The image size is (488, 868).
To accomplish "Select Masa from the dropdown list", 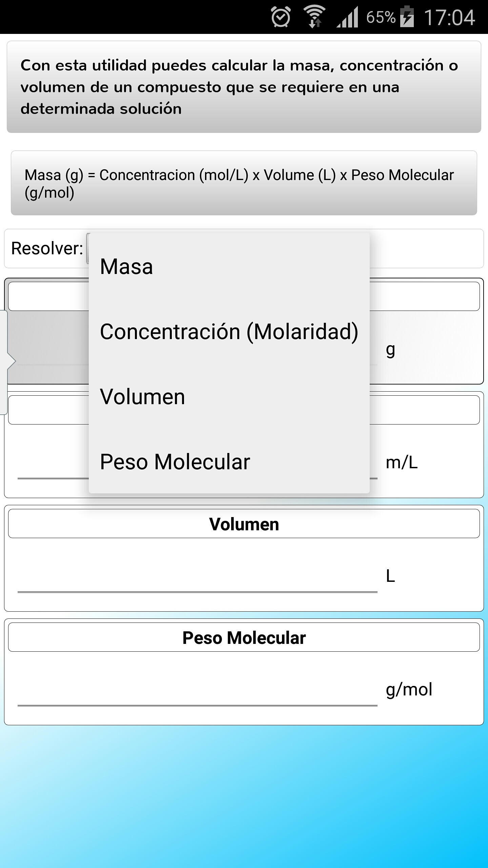I will click(229, 267).
